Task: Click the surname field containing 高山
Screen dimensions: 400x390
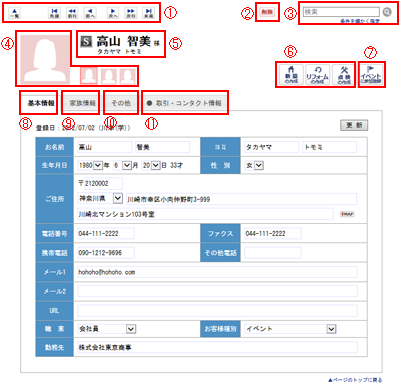Action: click(x=105, y=147)
